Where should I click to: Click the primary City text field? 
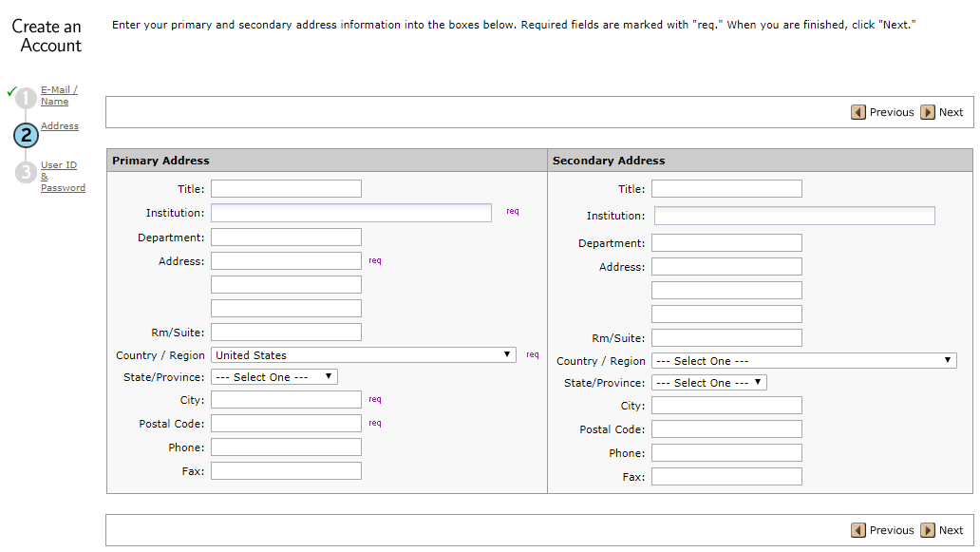(286, 400)
